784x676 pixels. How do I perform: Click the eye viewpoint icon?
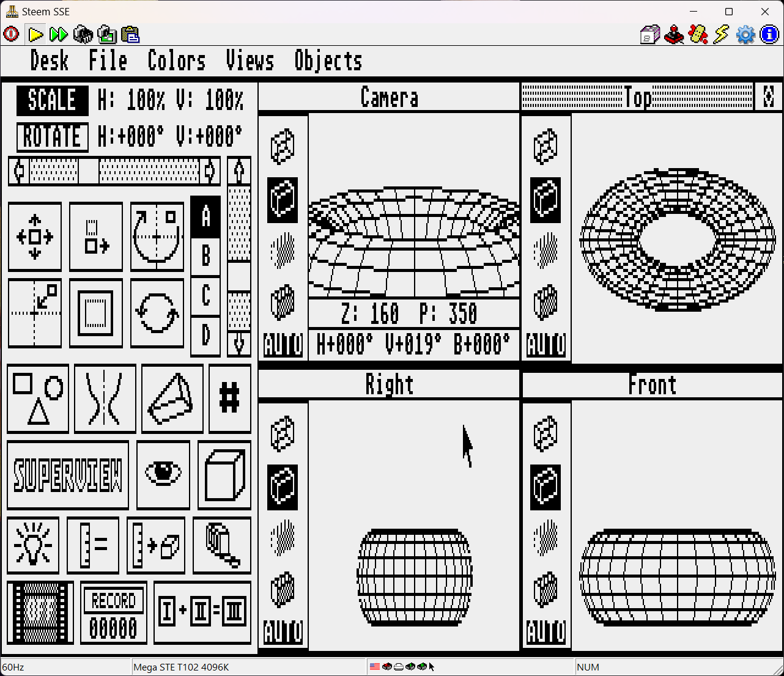[163, 475]
